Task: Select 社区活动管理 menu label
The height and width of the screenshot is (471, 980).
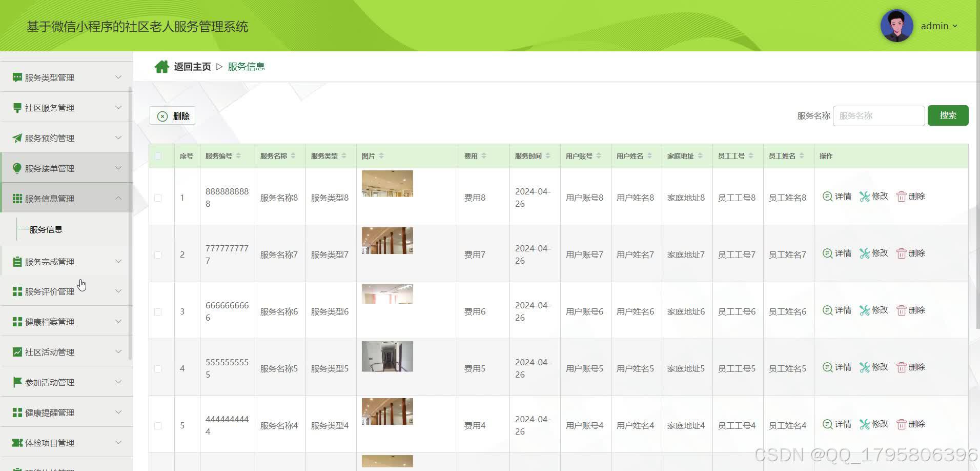Action: pos(50,352)
